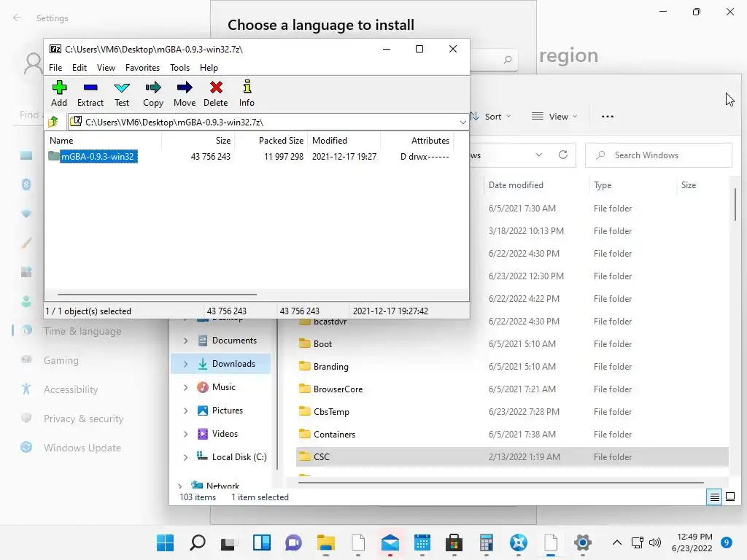Open File Explorer from the taskbar
Viewport: 747px width, 560px height.
[x=326, y=542]
